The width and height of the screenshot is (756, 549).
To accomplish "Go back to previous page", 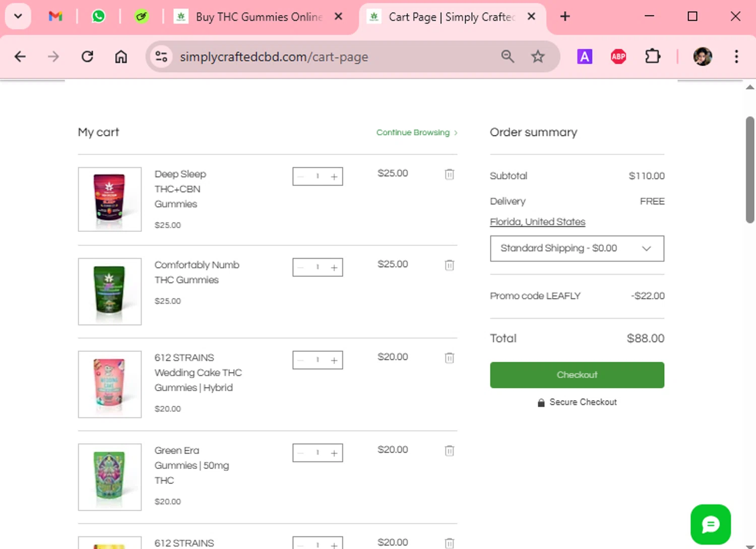I will pos(20,56).
